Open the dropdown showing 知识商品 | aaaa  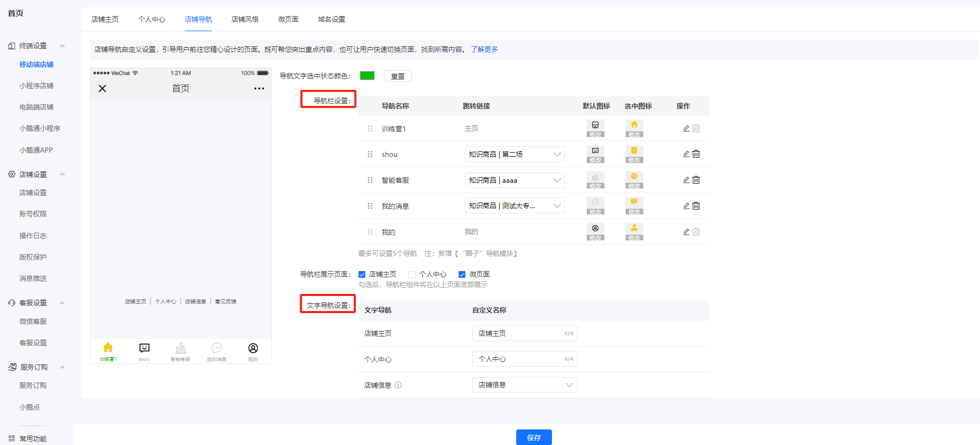[515, 180]
